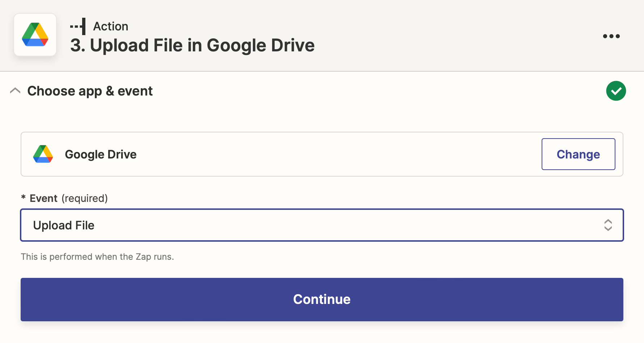The width and height of the screenshot is (644, 343).
Task: Click the Continue button
Action: (322, 300)
